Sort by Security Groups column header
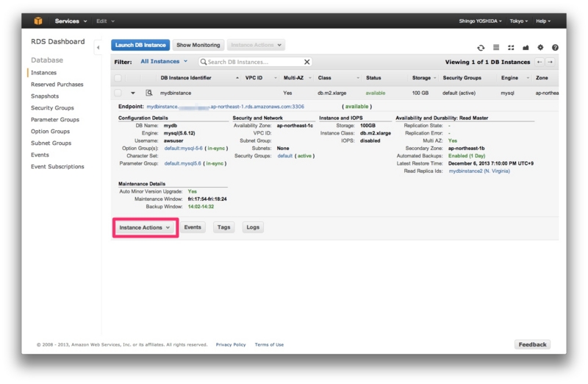The width and height of the screenshot is (588, 384). [x=462, y=78]
